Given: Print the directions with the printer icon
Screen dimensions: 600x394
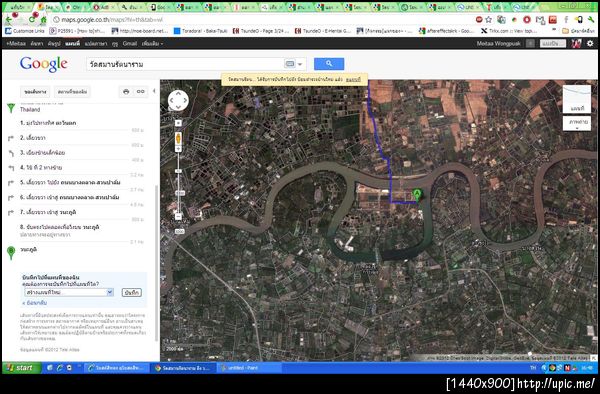Looking at the screenshot, I should pyautogui.click(x=126, y=91).
